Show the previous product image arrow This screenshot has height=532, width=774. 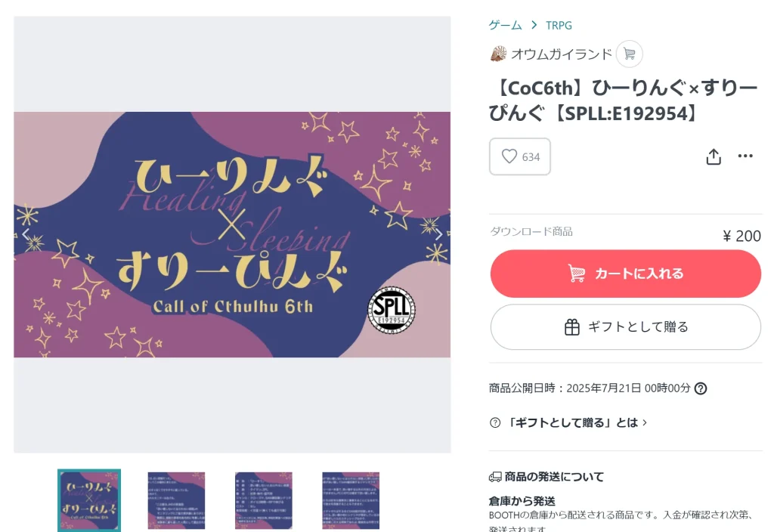(x=26, y=235)
